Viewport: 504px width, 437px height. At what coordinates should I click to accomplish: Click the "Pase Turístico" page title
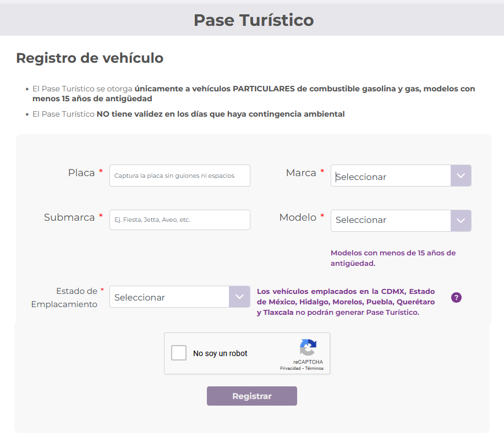(254, 20)
